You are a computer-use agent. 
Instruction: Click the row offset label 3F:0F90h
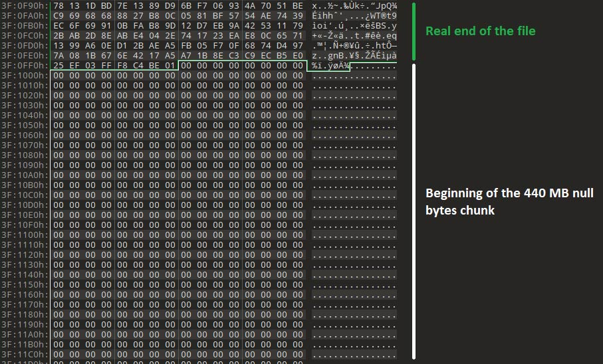(x=23, y=5)
